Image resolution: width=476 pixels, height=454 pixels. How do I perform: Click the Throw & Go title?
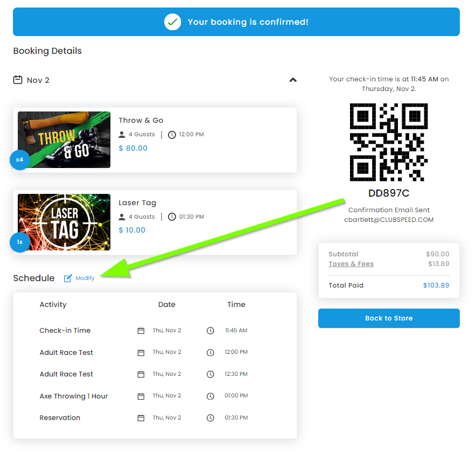click(141, 120)
